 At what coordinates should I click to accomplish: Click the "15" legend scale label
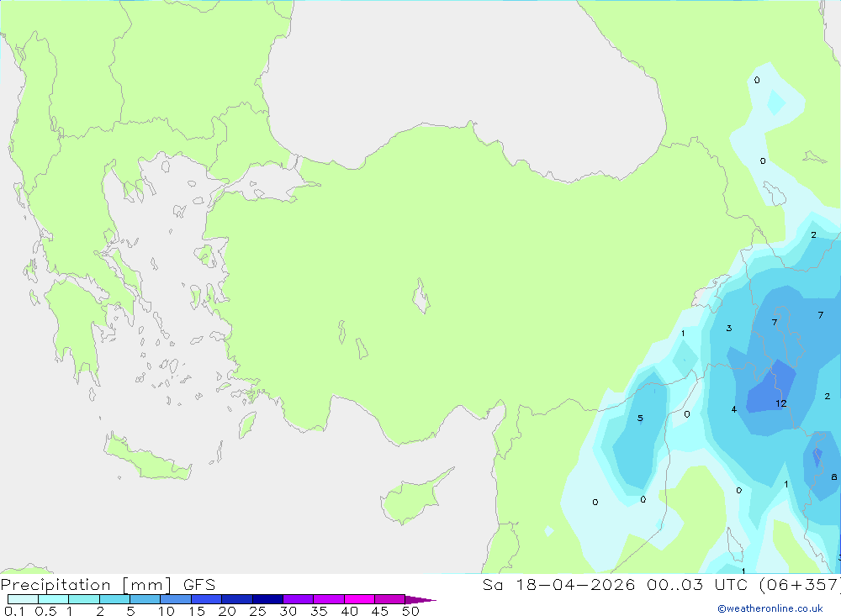pos(197,611)
